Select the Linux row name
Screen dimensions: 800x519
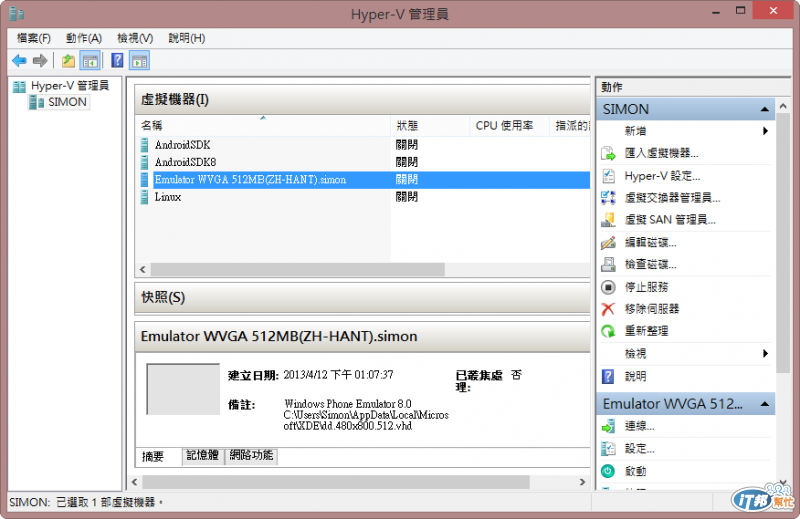point(168,197)
